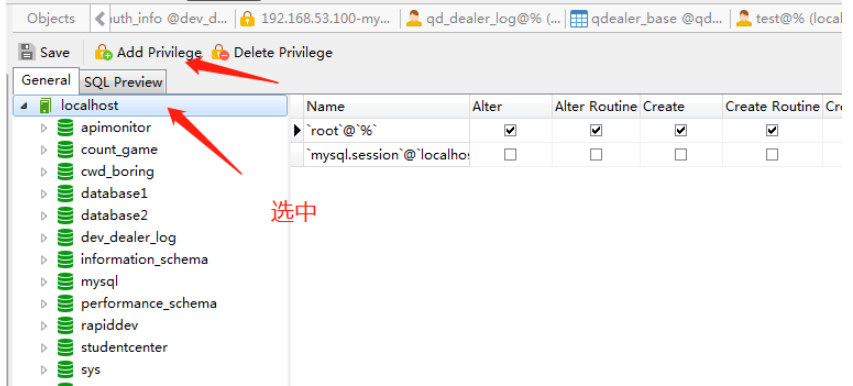Click the information_schema database icon
The width and height of the screenshot is (853, 386).
[x=65, y=259]
